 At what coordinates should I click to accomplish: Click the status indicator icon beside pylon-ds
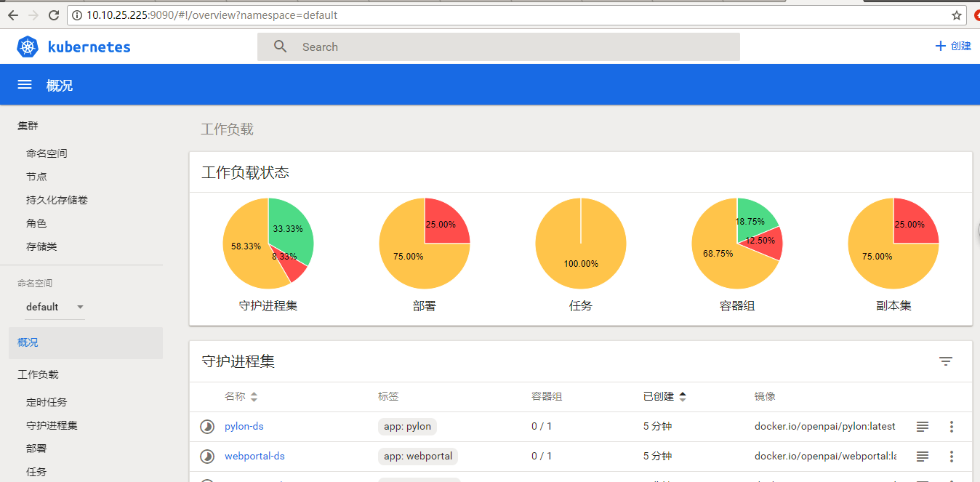click(x=207, y=427)
